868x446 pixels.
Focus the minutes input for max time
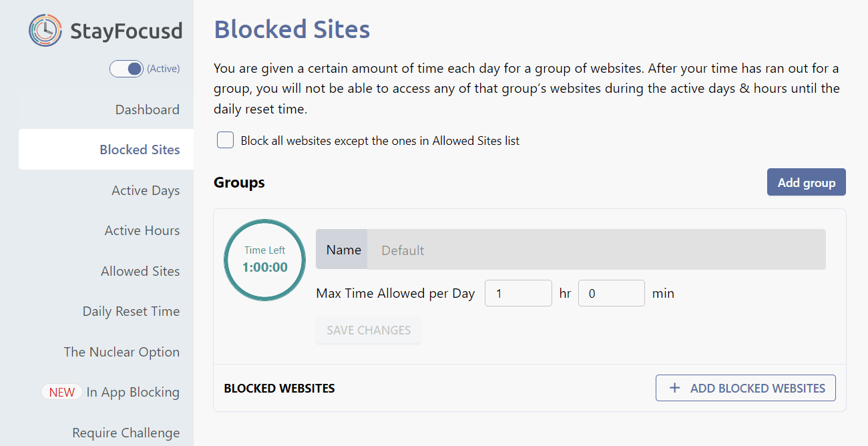[611, 293]
